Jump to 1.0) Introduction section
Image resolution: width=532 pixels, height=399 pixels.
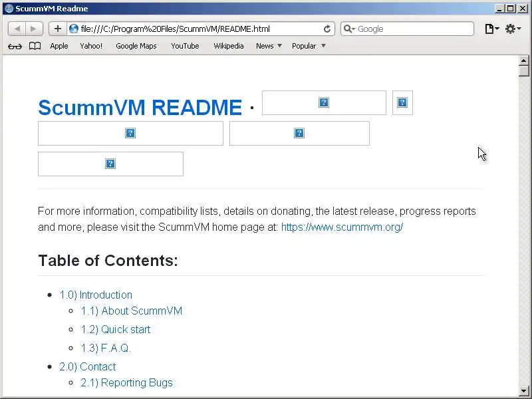click(96, 295)
